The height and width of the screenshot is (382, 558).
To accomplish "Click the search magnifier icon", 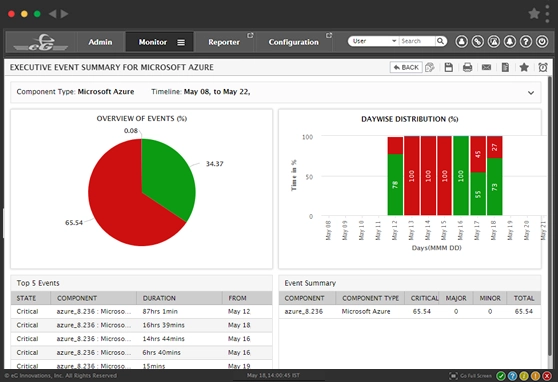I will (440, 41).
